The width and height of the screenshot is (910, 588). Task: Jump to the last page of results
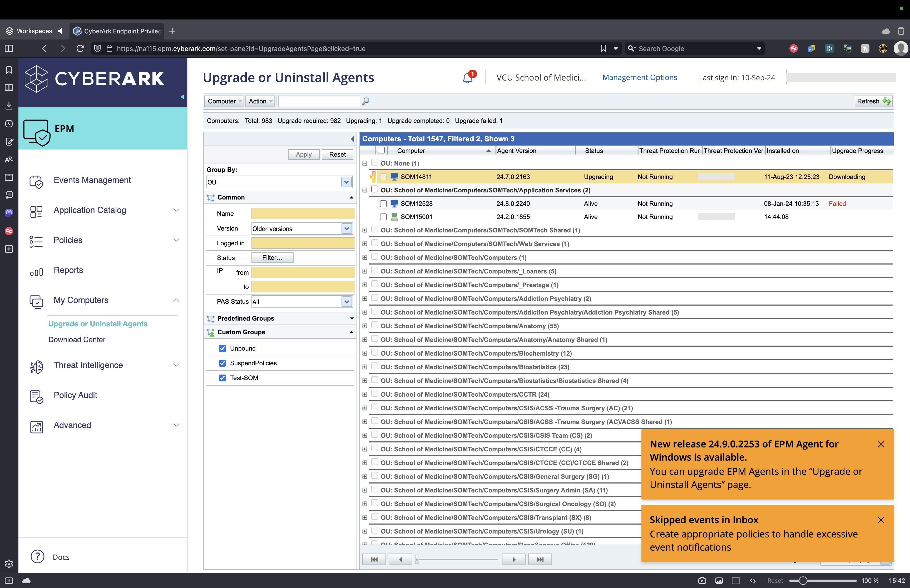[540, 559]
